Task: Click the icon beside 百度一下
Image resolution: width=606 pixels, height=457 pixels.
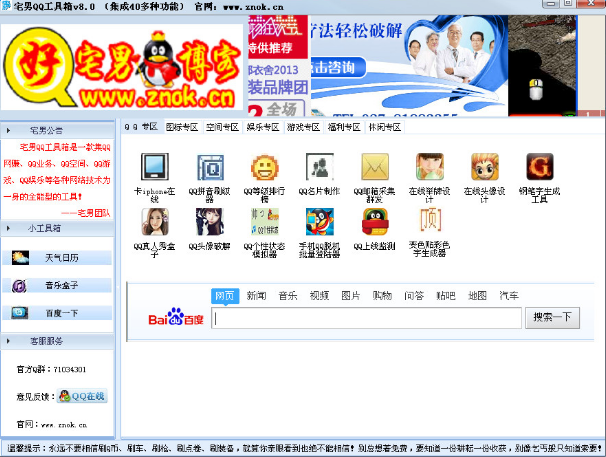Action: coord(20,313)
